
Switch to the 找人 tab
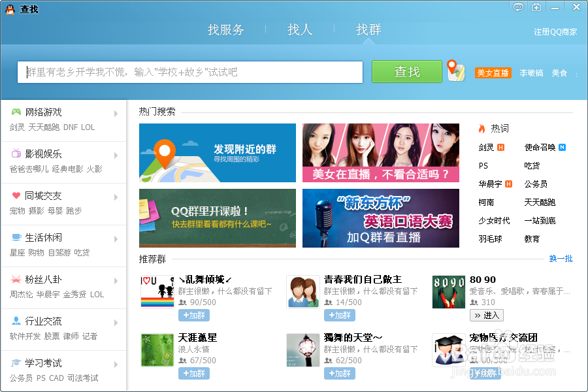coord(300,29)
